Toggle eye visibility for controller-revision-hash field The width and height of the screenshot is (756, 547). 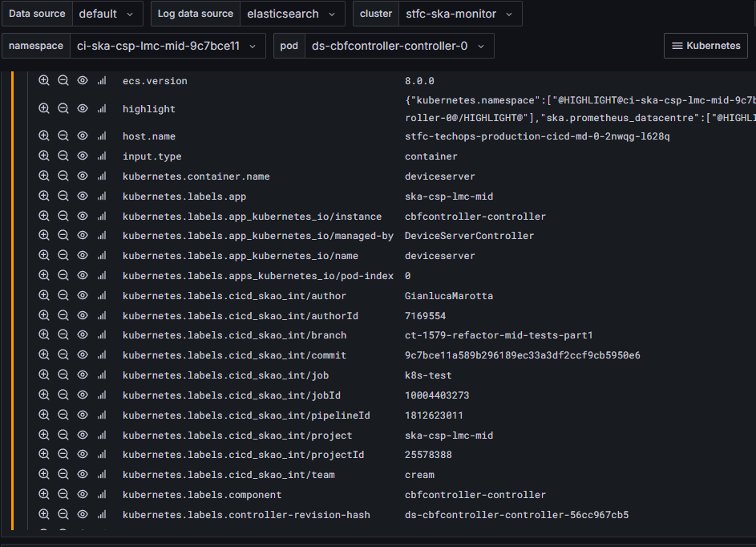click(83, 514)
